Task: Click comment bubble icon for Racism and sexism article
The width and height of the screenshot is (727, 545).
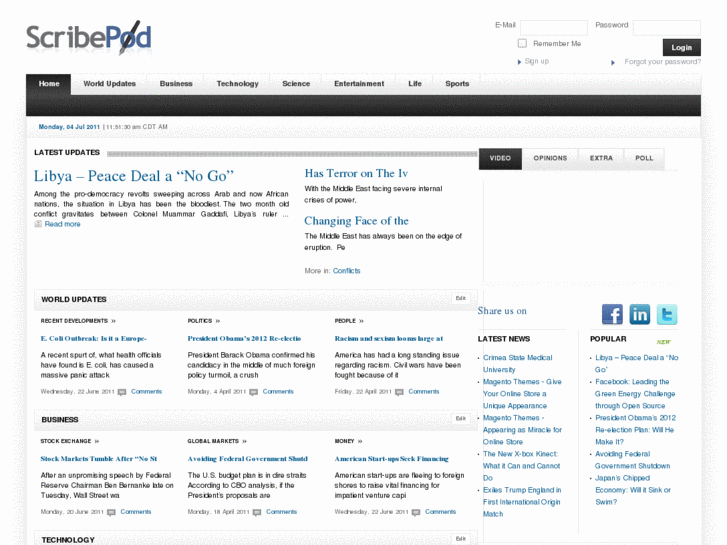Action: [399, 392]
